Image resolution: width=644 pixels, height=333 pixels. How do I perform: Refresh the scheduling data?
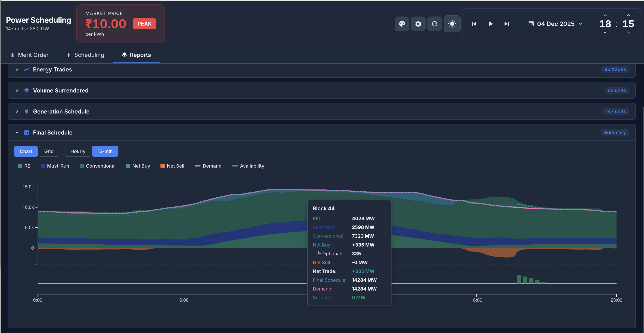tap(434, 24)
